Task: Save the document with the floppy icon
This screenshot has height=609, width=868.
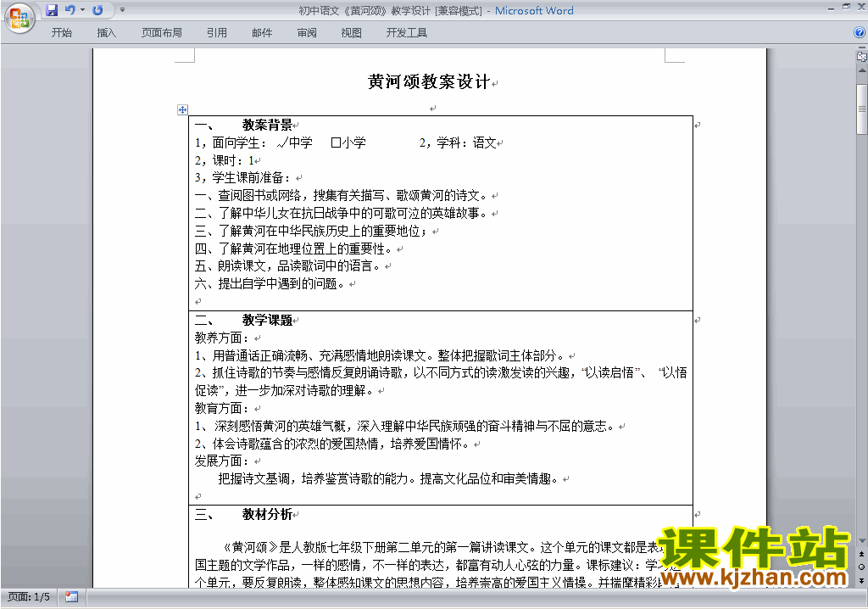Action: [52, 10]
